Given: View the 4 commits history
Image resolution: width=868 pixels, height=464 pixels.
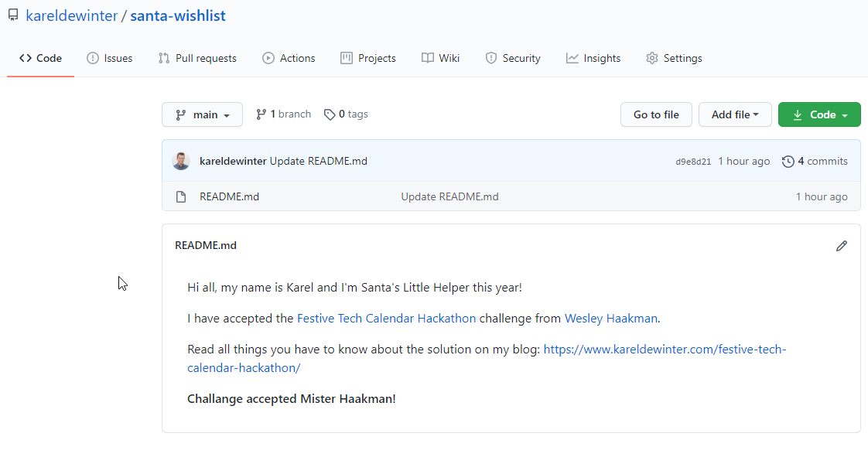Looking at the screenshot, I should click(x=815, y=161).
